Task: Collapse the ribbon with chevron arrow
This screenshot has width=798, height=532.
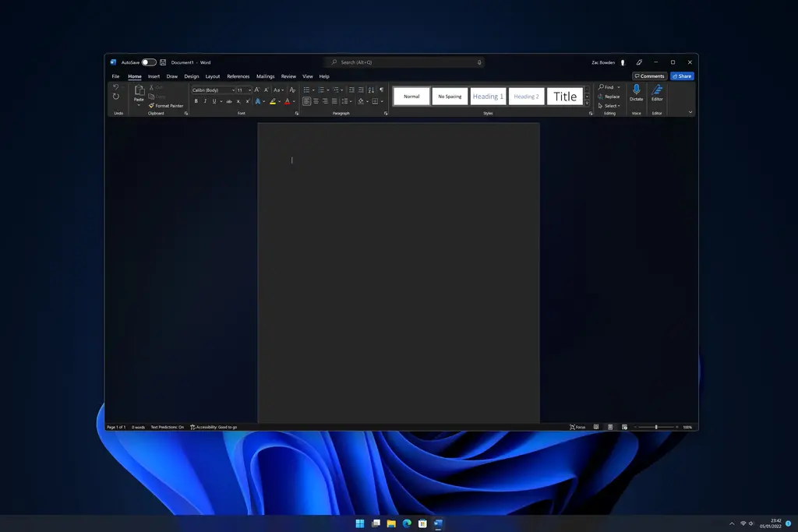Action: pyautogui.click(x=690, y=112)
